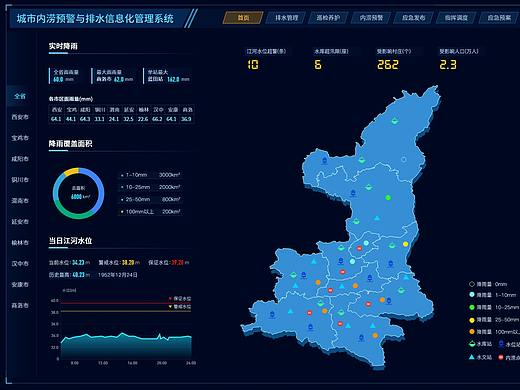Image resolution: width=520 pixels, height=390 pixels.
Task: Click the bright green rainfall dot on map
Action: coord(388,198)
